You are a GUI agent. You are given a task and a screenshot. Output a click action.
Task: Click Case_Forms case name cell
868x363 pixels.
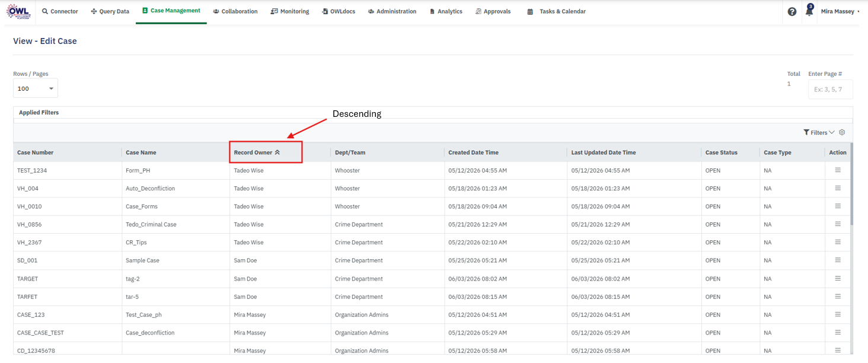pos(142,206)
